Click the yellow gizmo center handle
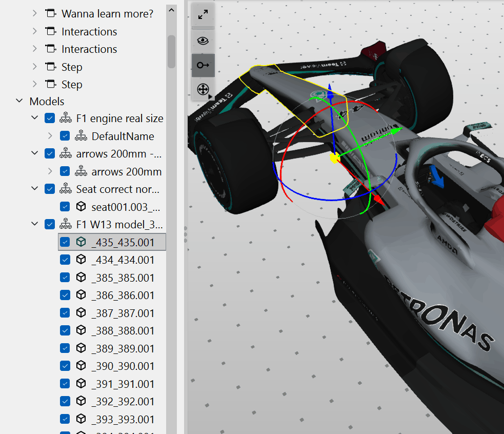This screenshot has height=434, width=504. pos(335,159)
